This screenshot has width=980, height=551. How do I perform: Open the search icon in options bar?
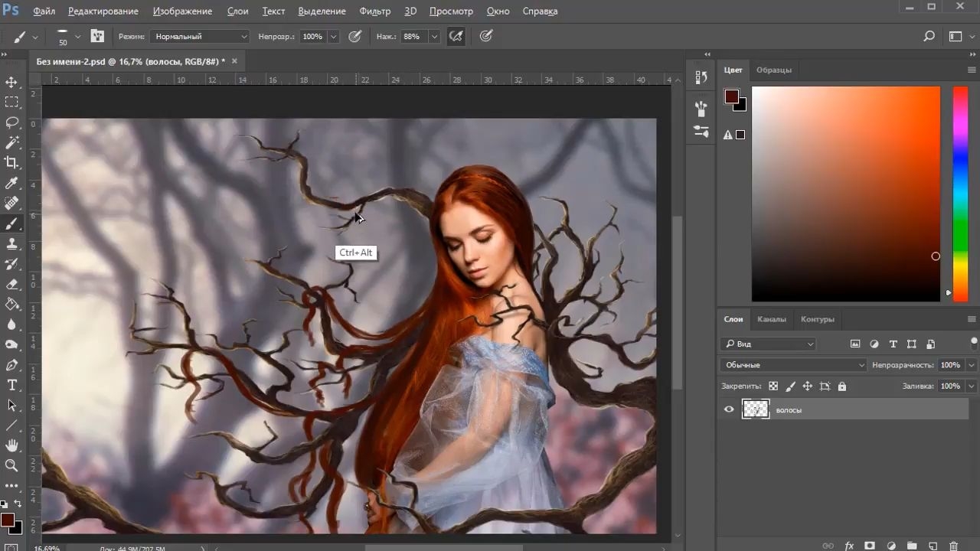[929, 36]
